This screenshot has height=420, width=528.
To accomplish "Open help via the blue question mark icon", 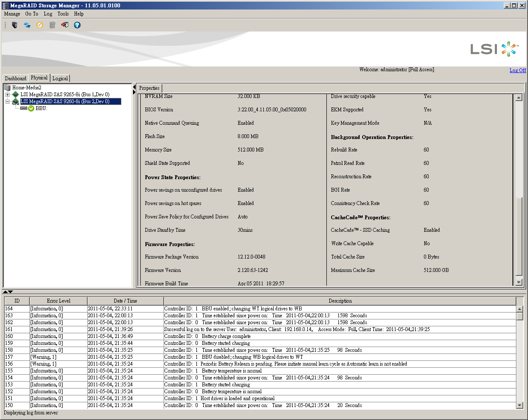I will point(77,25).
